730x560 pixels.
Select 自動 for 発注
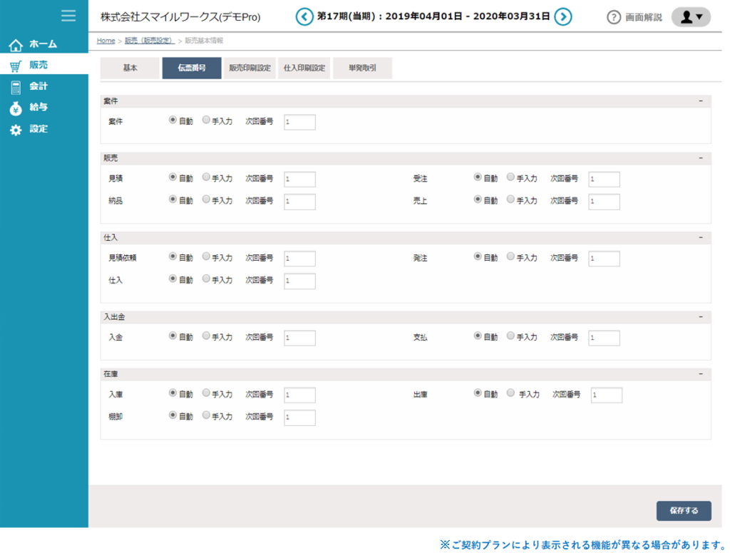tap(478, 256)
